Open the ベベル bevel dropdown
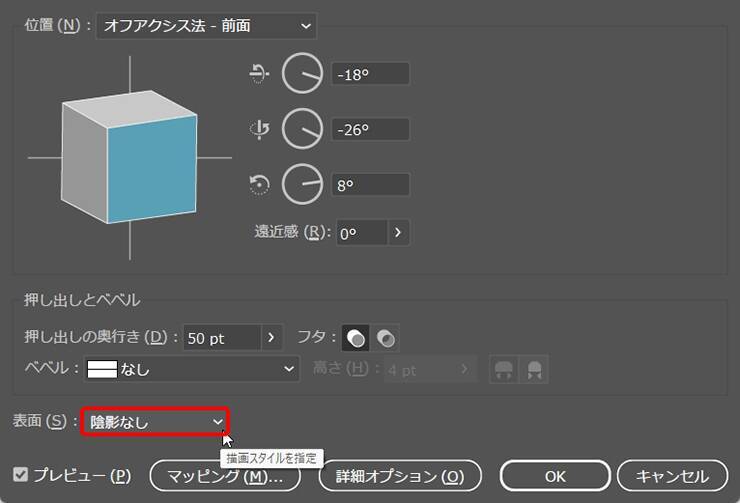Screen dimensions: 740x503 [x=192, y=369]
